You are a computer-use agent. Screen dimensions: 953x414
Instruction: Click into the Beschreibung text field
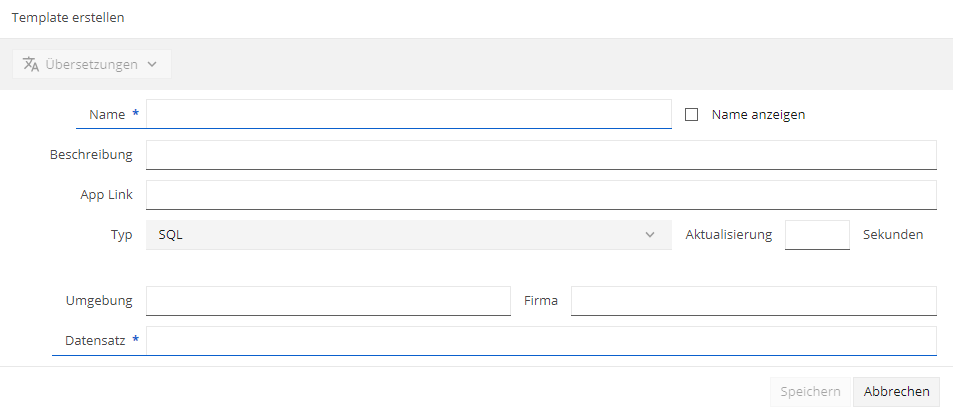pos(541,154)
